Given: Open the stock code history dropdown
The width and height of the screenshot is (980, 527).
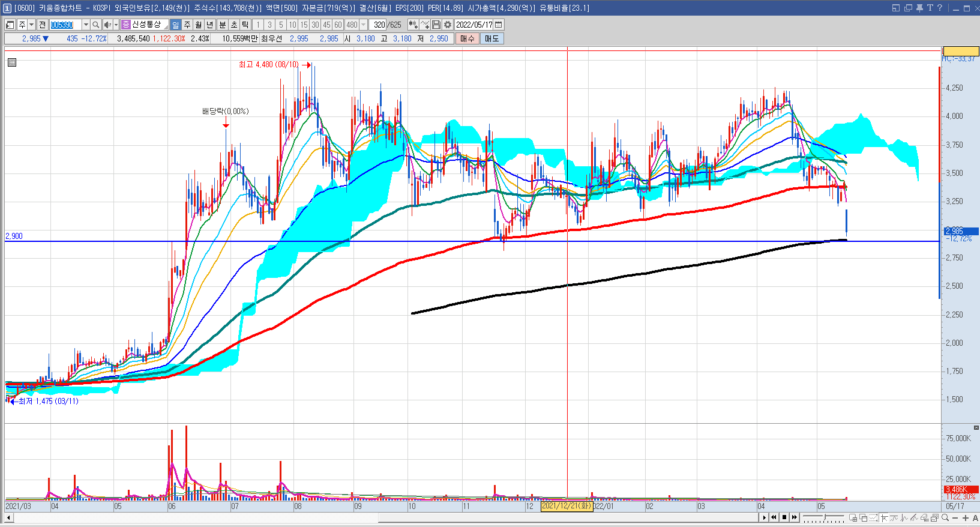Looking at the screenshot, I should 86,25.
